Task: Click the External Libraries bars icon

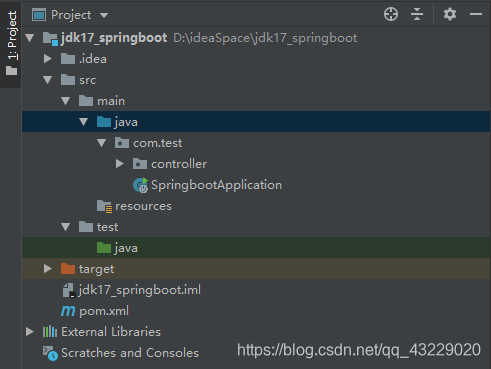Action: click(50, 332)
